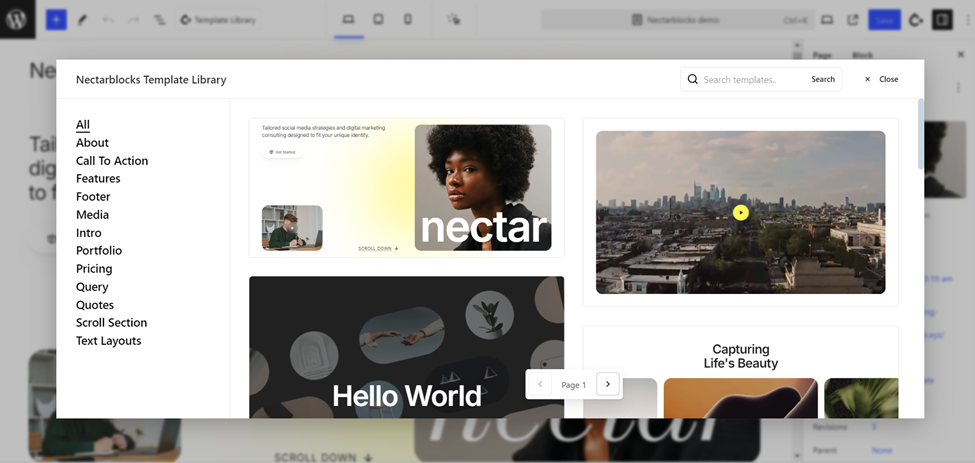
Task: Open the document overview list icon
Action: coord(160,20)
